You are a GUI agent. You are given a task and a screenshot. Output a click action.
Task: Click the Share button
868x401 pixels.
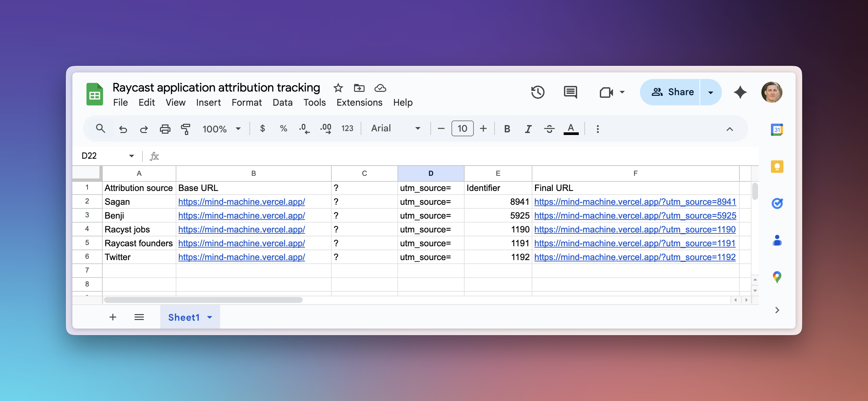(x=672, y=92)
